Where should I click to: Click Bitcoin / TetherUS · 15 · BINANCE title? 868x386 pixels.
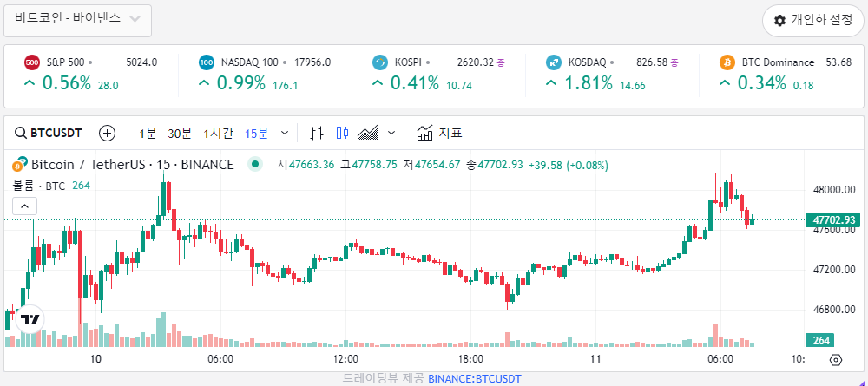coord(132,164)
